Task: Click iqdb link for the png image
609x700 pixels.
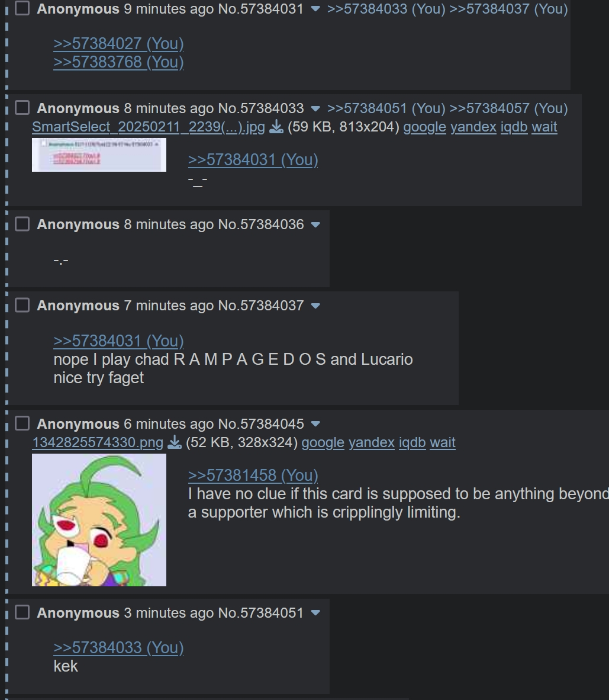Action: [412, 442]
